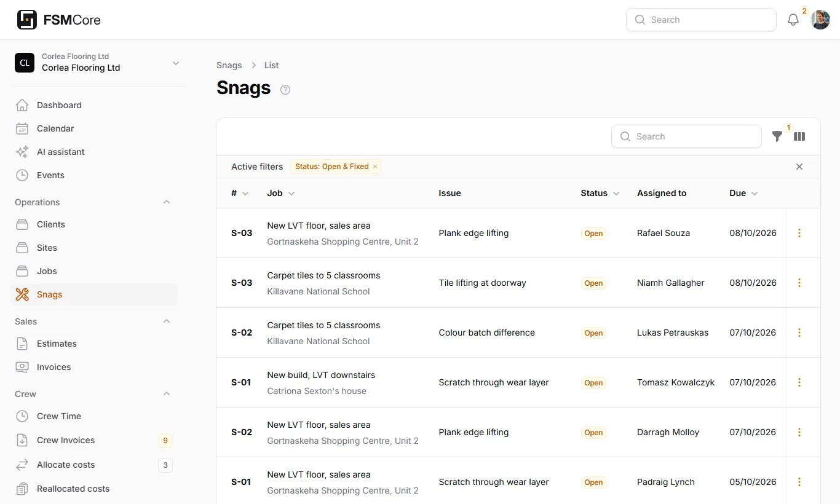
Task: Click assignee Lukas Petrauskas
Action: pyautogui.click(x=673, y=333)
